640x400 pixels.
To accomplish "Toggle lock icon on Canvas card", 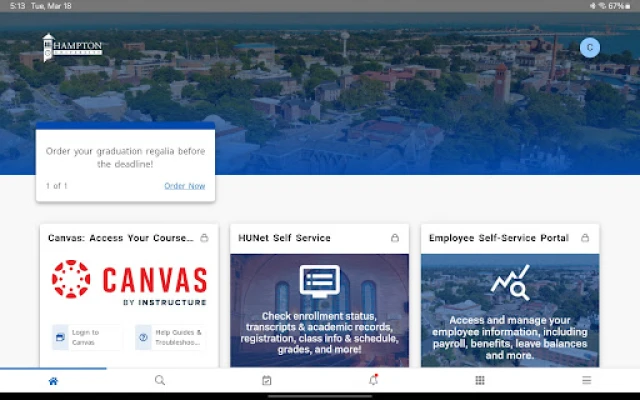I will (x=204, y=238).
